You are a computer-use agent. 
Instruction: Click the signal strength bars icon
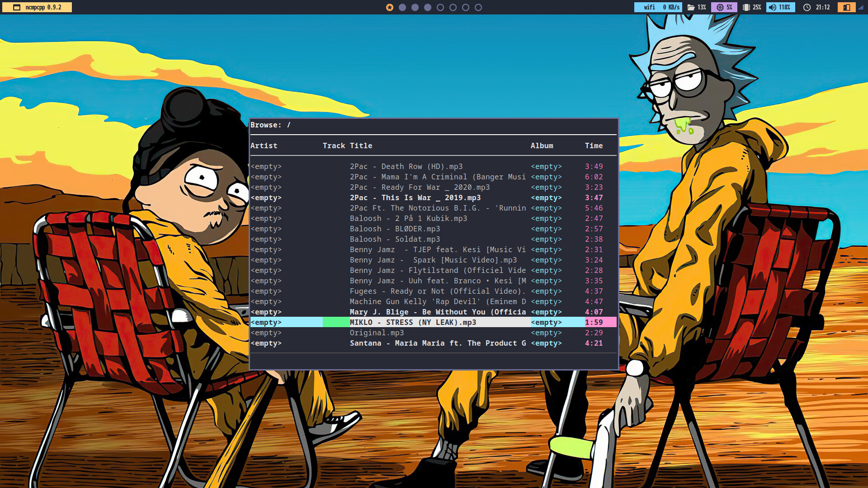861,7
